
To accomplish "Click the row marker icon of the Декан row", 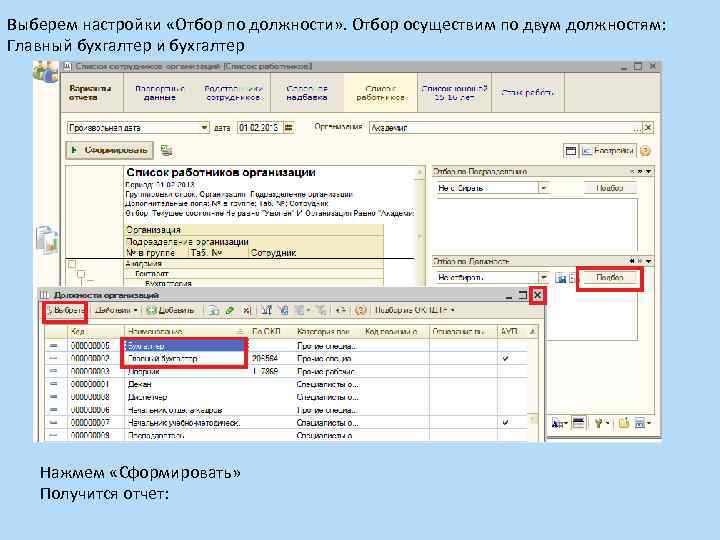I will point(53,383).
